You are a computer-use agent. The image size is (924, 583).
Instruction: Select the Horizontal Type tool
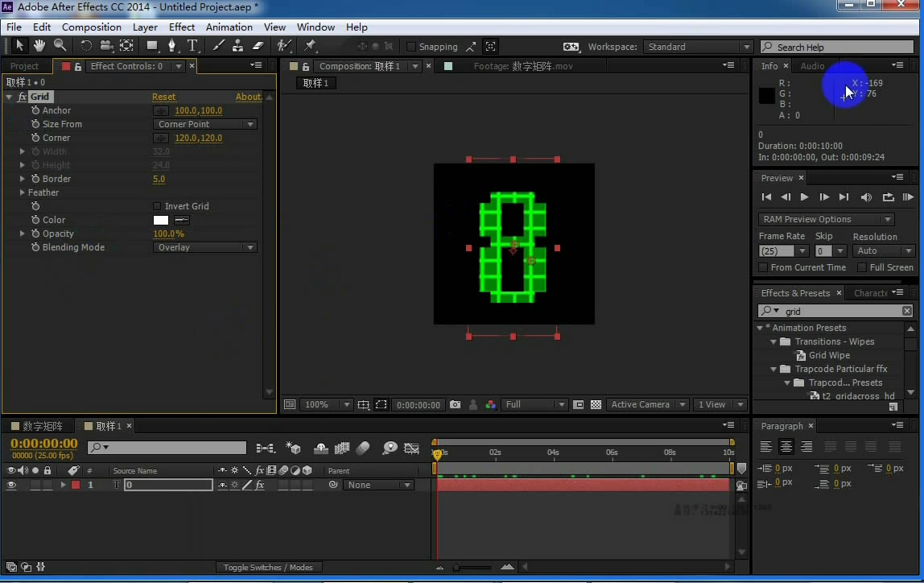point(192,45)
